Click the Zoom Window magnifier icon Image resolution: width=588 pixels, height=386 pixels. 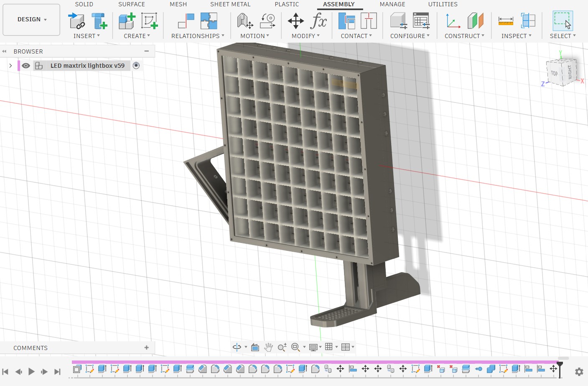[x=295, y=347]
